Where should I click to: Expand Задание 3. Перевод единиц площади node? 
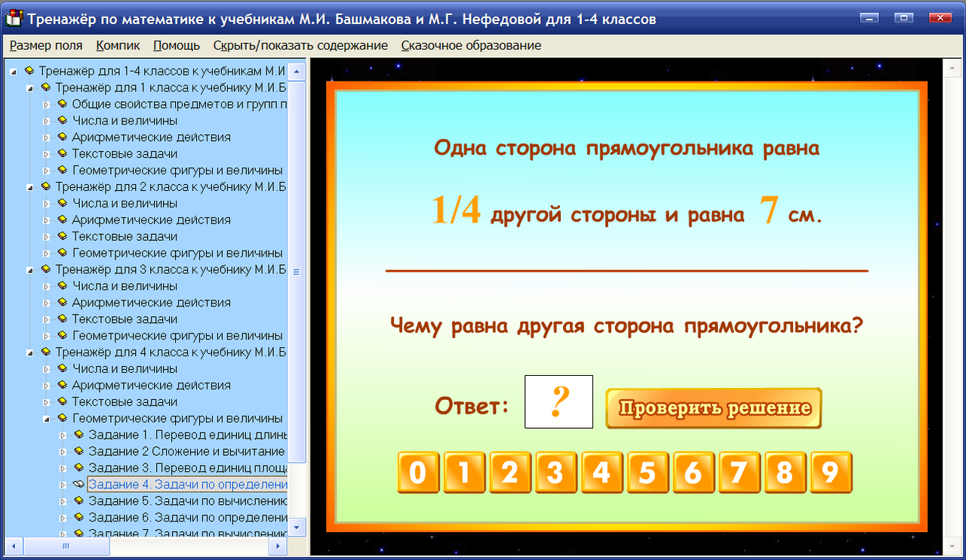pos(63,468)
